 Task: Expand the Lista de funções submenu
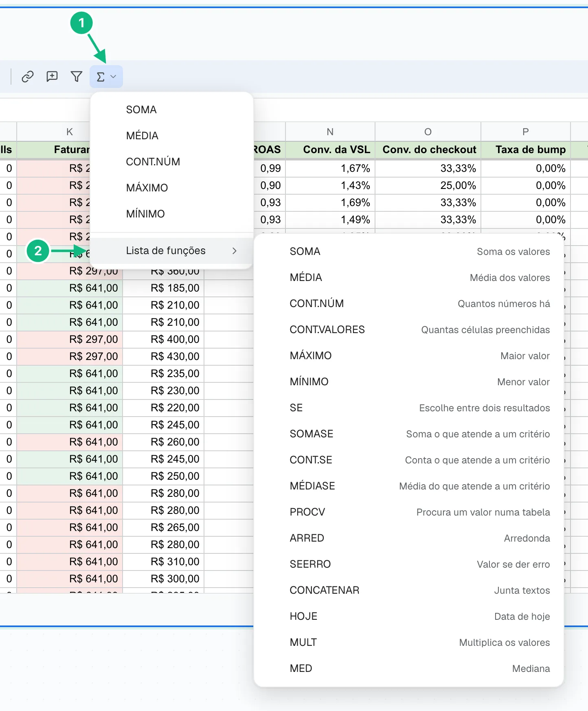click(171, 251)
